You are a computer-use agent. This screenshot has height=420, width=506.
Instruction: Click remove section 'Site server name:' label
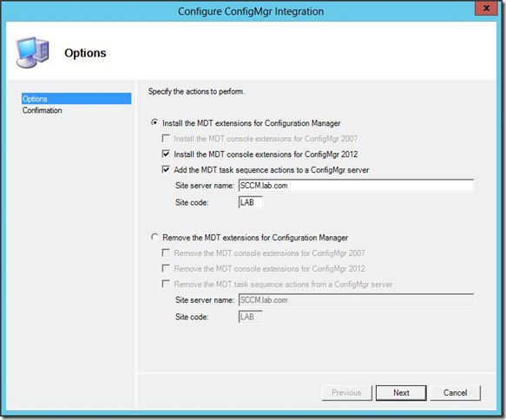coord(205,300)
